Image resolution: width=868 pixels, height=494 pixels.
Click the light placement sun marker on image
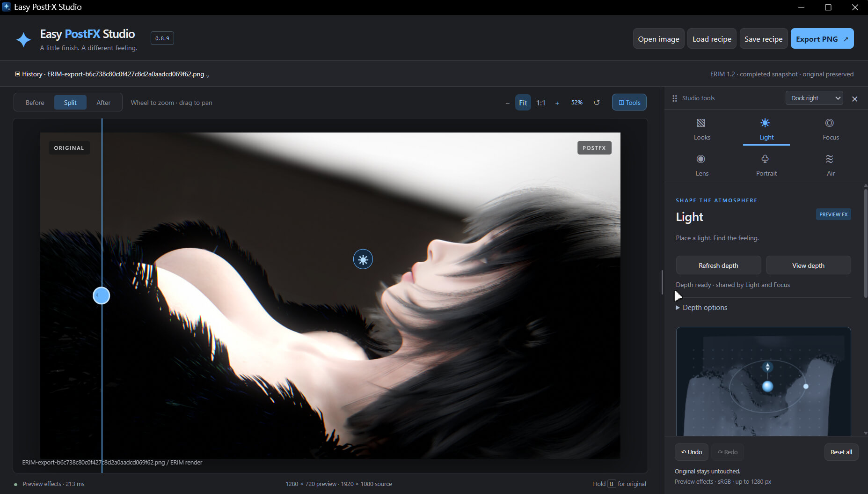coord(363,259)
